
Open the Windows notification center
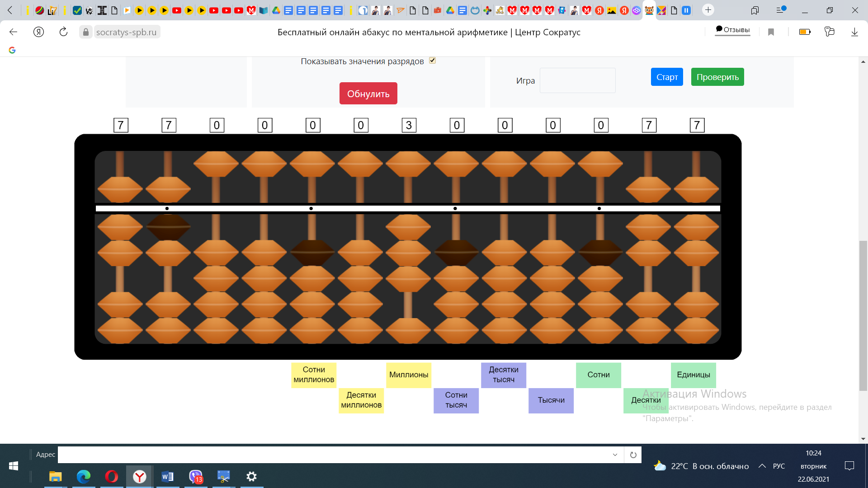tap(849, 466)
